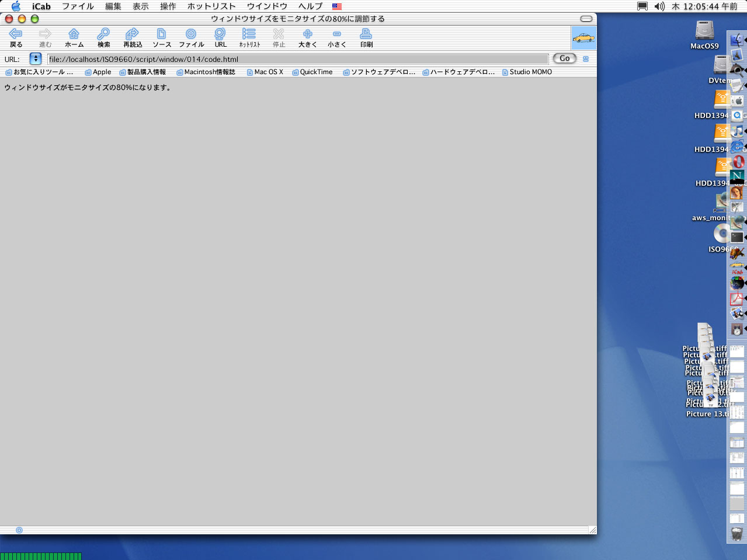The width and height of the screenshot is (747, 560).
Task: Go to the ホーム (Home) page
Action: (x=74, y=38)
